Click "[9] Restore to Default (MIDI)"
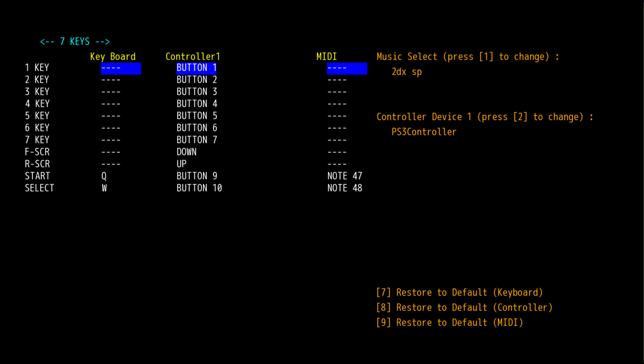Image resolution: width=644 pixels, height=364 pixels. tap(450, 323)
